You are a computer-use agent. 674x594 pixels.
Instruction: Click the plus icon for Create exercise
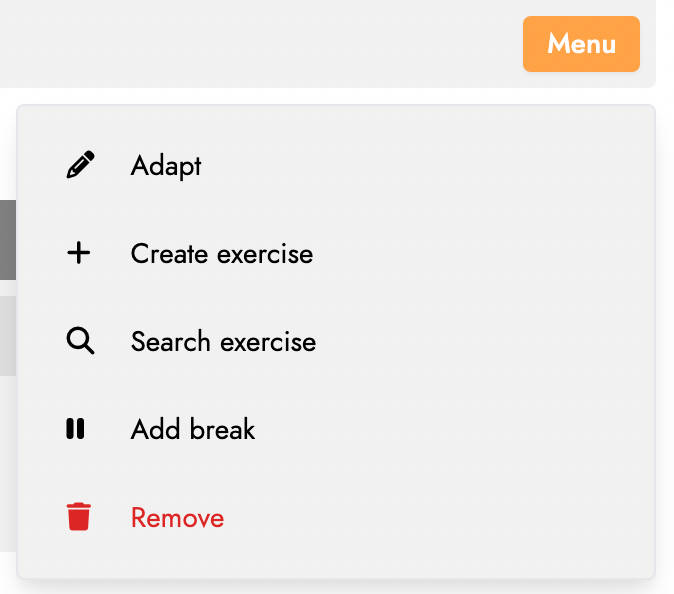(79, 253)
